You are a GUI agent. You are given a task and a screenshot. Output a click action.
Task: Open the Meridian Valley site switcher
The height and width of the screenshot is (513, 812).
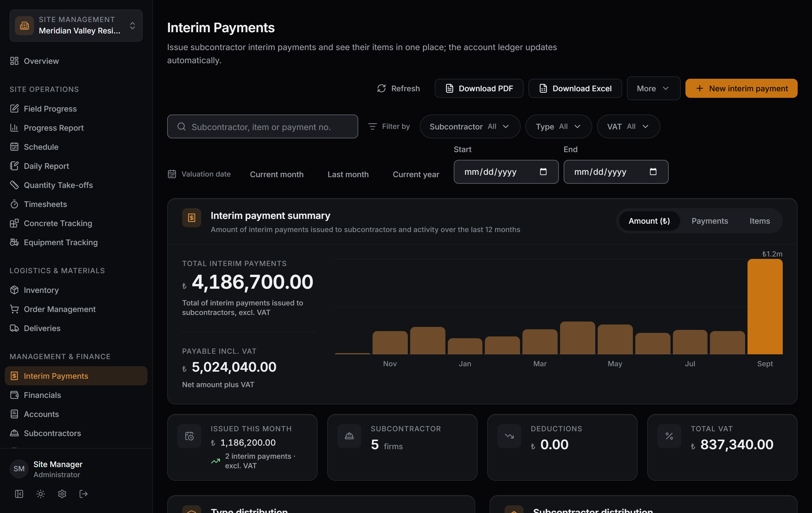76,26
